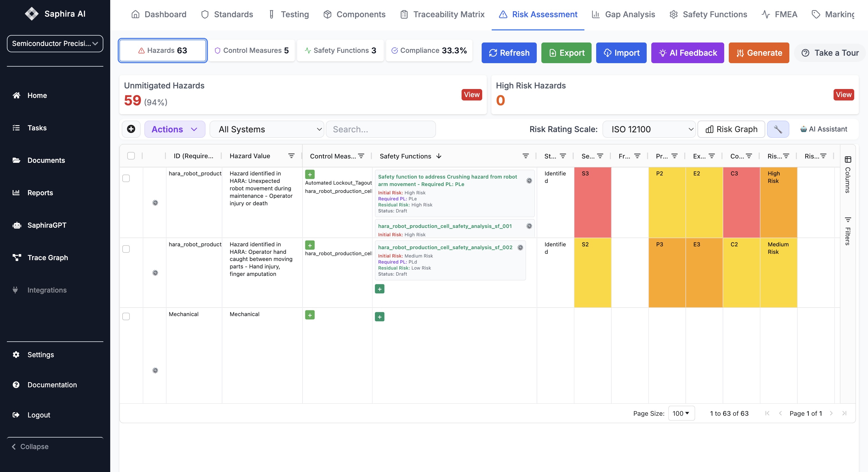Open the ISO 12100 rating scale dropdown
Image resolution: width=868 pixels, height=472 pixels.
(x=649, y=129)
